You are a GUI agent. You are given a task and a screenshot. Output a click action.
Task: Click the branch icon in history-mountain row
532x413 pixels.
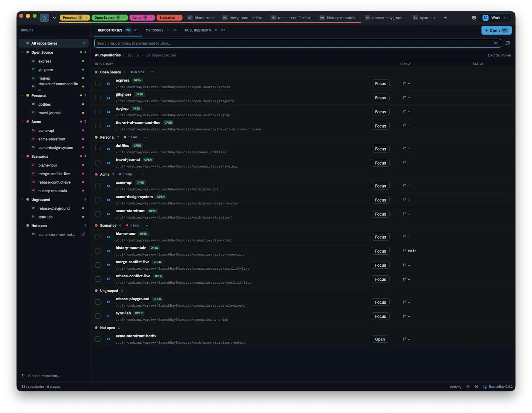click(404, 251)
